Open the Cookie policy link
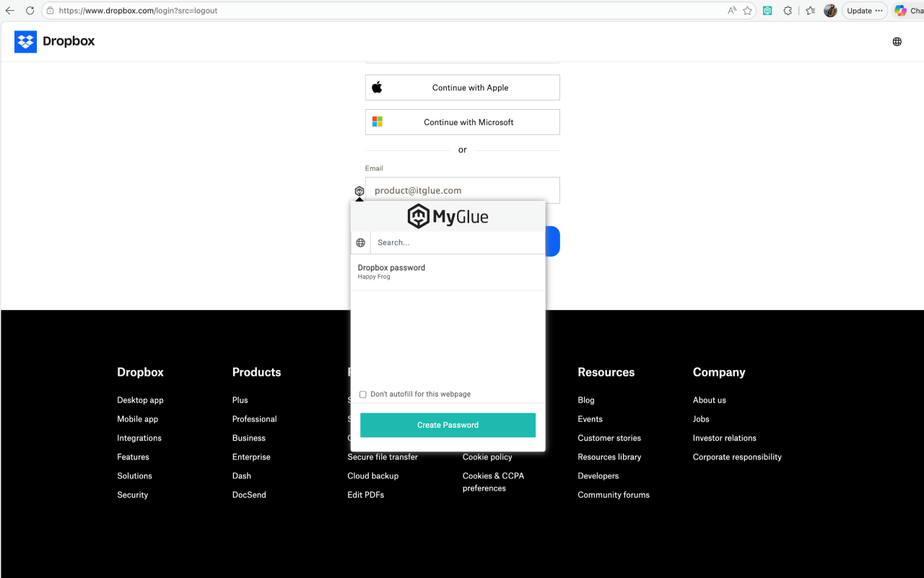Image resolution: width=924 pixels, height=578 pixels. [487, 457]
